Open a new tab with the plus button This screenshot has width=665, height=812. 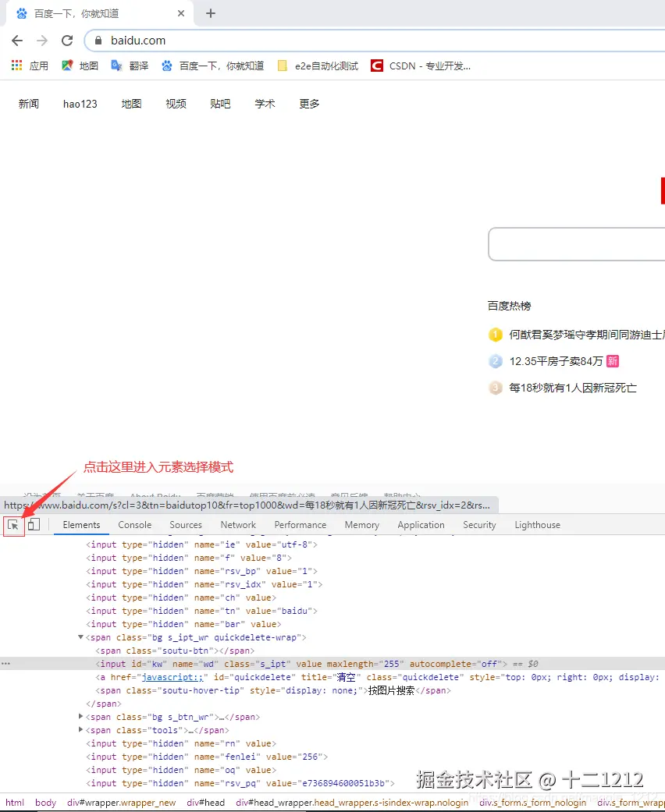tap(211, 13)
